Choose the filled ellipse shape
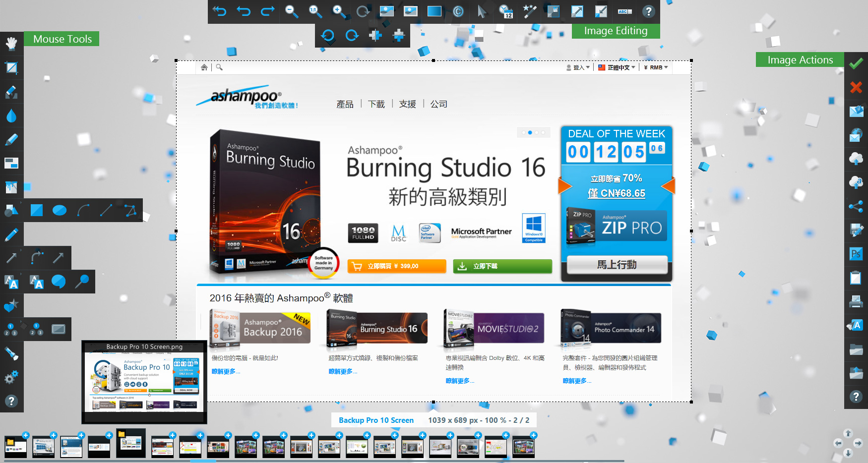Screen dimensions: 868x463 coord(60,210)
